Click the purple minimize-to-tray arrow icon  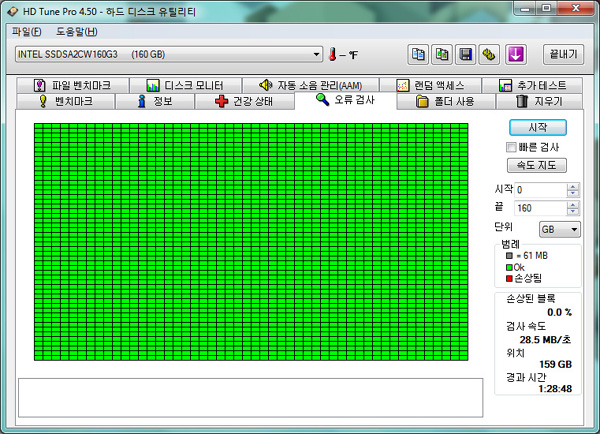pos(515,54)
